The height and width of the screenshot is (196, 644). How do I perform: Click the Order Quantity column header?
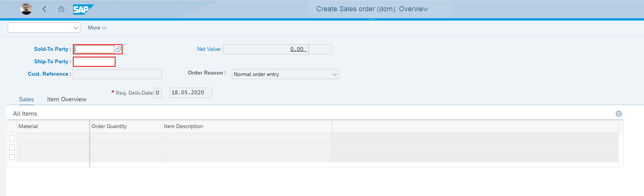tap(109, 126)
